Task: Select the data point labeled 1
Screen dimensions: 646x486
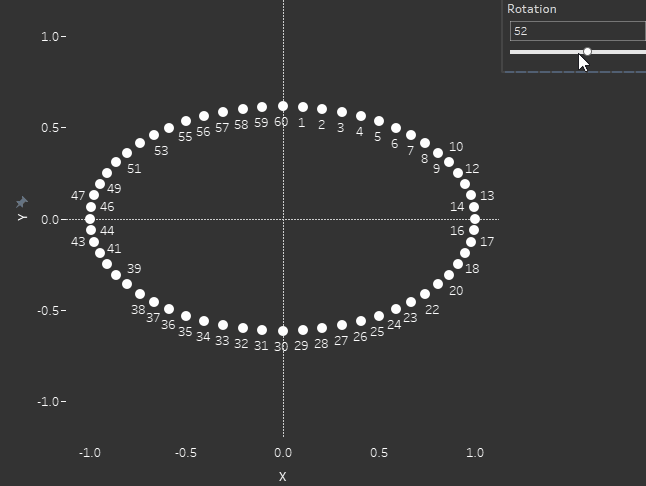Action: tap(303, 107)
